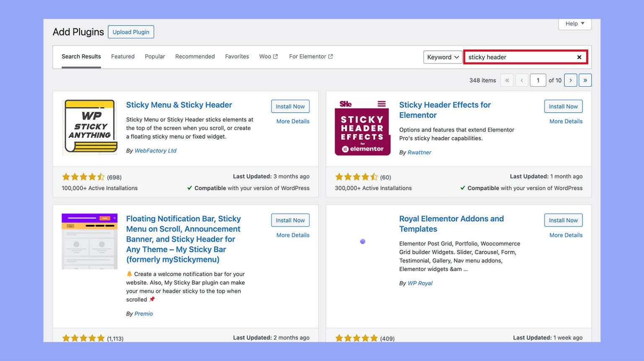Switch to the Featured tab
The width and height of the screenshot is (644, 361).
[x=122, y=56]
